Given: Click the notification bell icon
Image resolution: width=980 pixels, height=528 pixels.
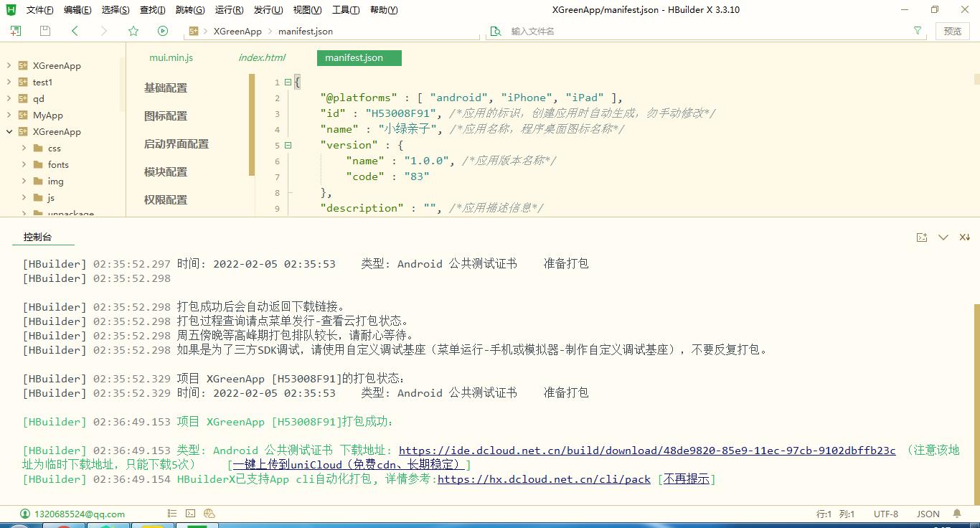Looking at the screenshot, I should tap(957, 514).
